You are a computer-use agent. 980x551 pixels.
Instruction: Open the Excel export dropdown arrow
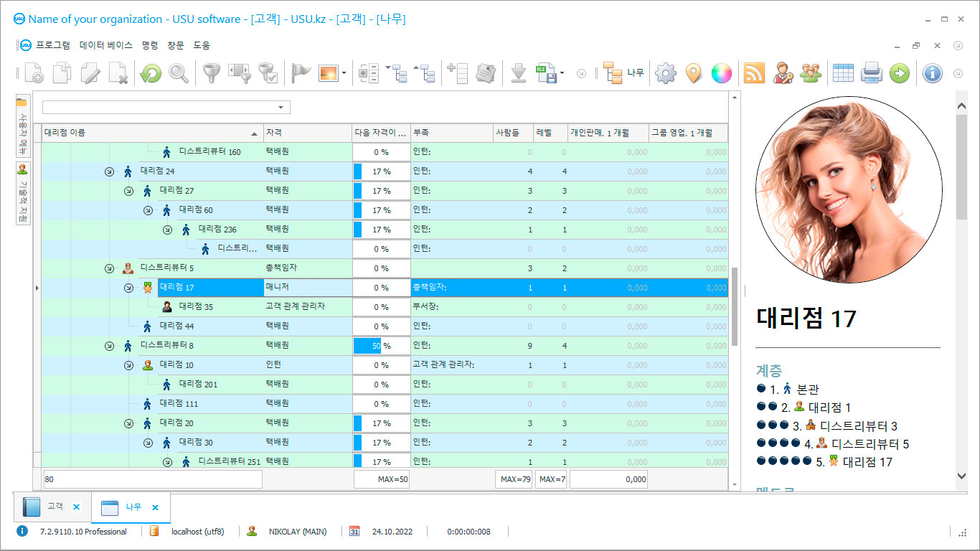point(562,73)
